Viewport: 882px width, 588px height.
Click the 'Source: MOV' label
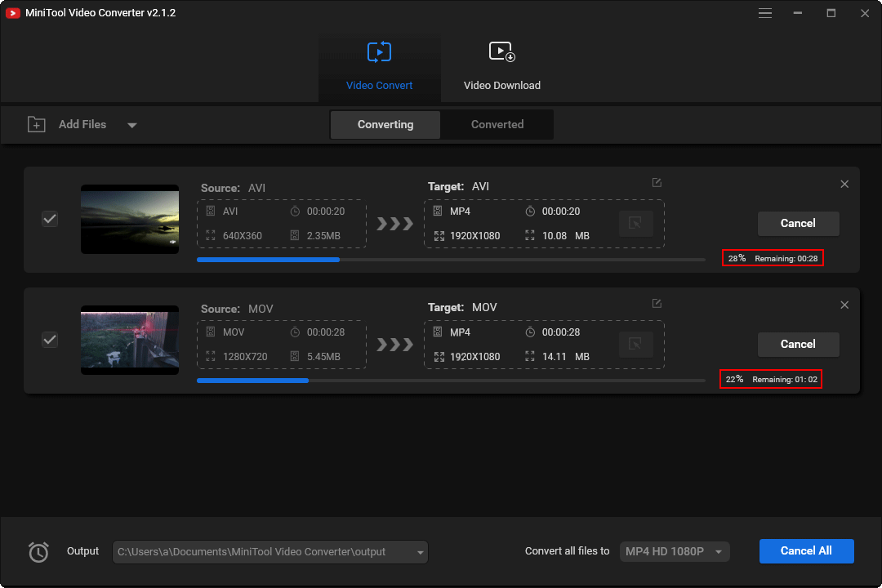(x=237, y=309)
